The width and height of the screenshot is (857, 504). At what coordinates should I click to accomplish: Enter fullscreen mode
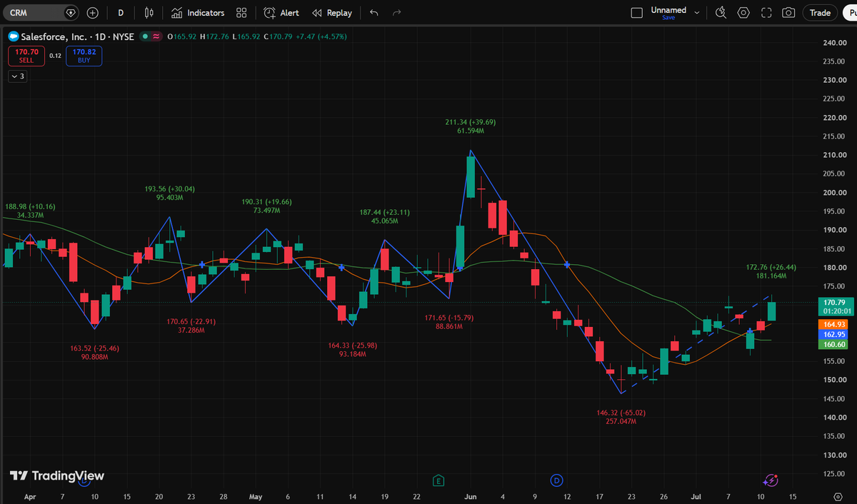pyautogui.click(x=766, y=13)
